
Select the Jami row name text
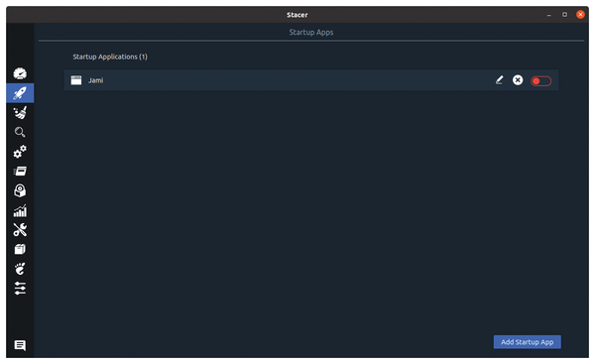[x=95, y=80]
